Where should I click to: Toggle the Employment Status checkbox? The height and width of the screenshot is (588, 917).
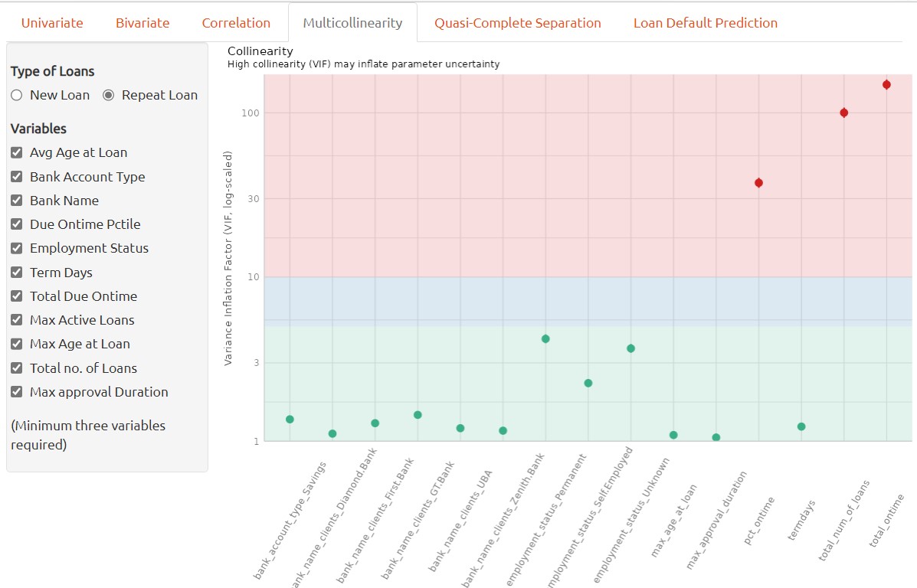[x=17, y=249]
